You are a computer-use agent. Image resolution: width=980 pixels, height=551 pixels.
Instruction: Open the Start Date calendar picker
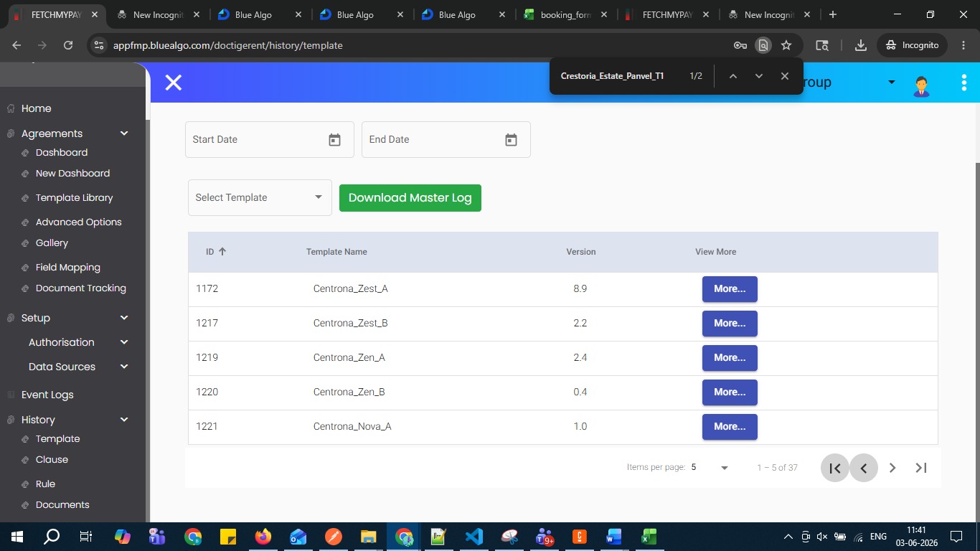(334, 140)
